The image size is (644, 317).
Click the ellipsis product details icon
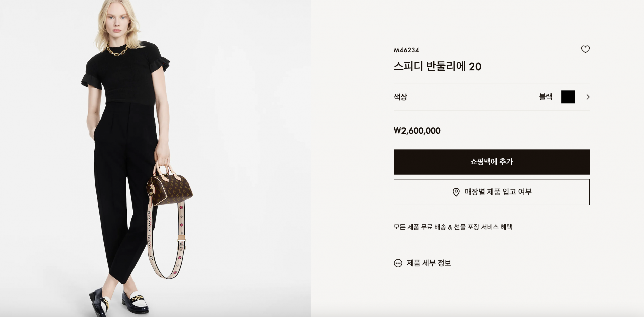click(x=398, y=263)
